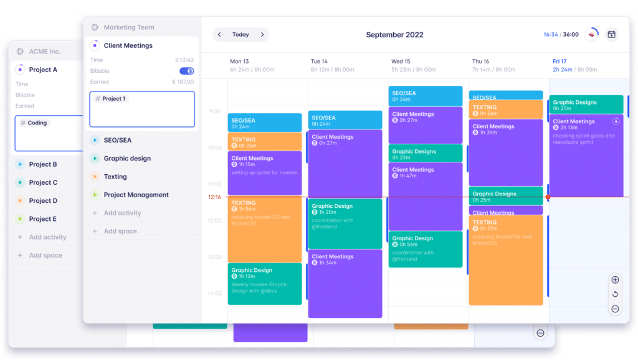
Task: Go to the next week with right chevron
Action: (x=262, y=35)
